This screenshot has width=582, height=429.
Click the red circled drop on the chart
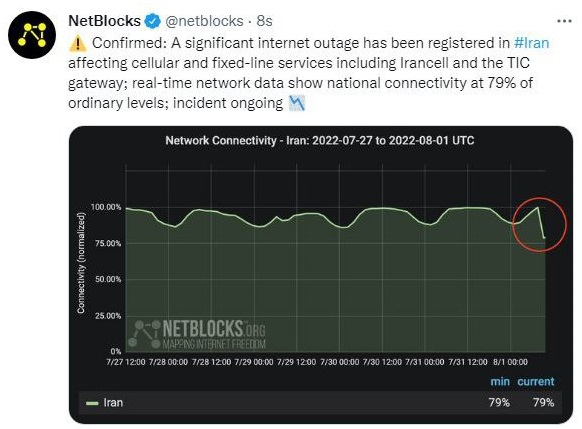pyautogui.click(x=539, y=225)
